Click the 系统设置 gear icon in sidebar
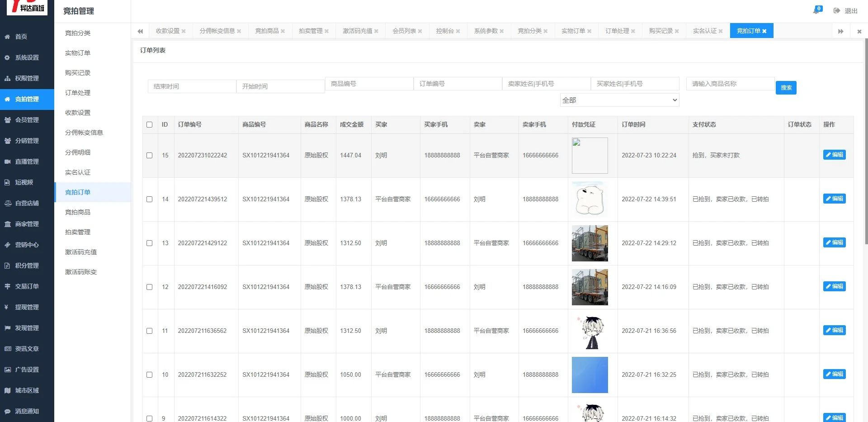 pos(7,57)
